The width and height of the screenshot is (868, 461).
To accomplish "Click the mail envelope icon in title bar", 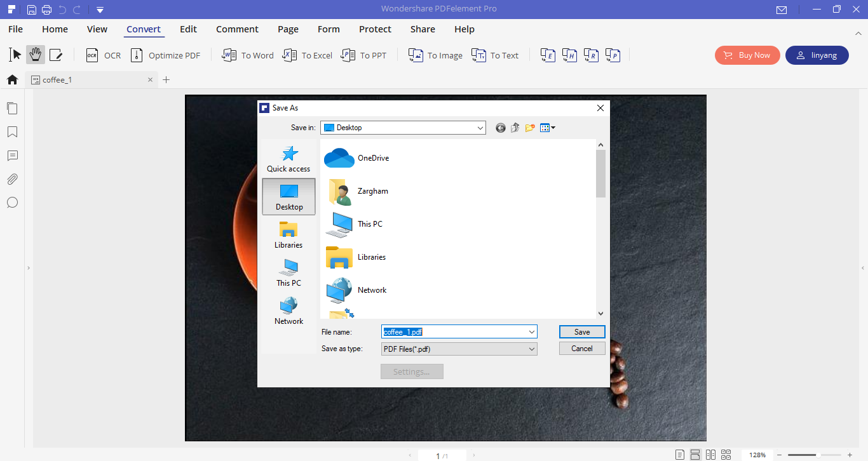I will [782, 10].
